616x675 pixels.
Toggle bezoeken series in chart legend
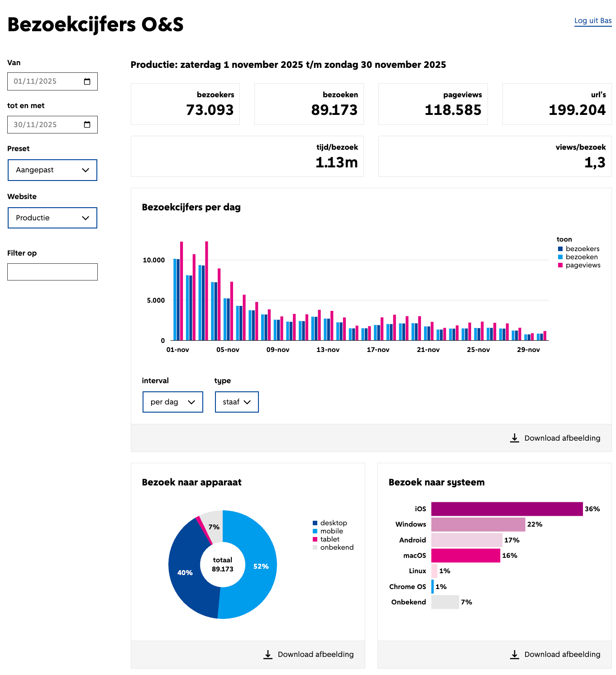click(581, 257)
